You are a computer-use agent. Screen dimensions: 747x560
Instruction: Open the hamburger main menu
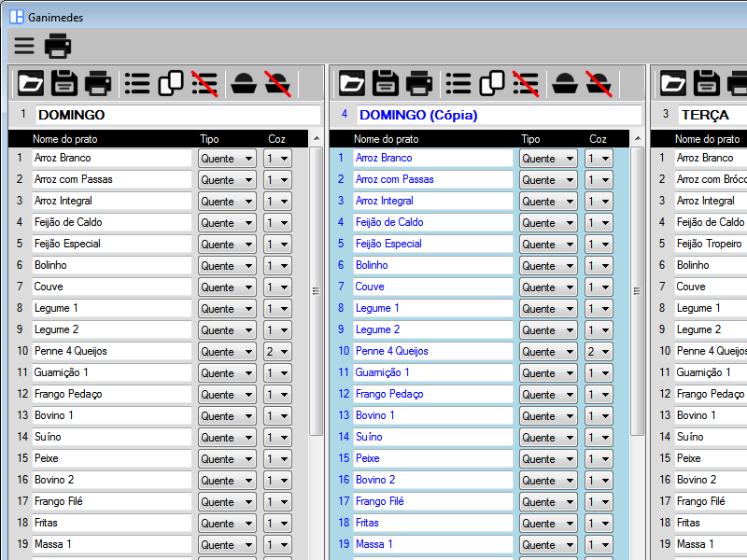tap(23, 46)
